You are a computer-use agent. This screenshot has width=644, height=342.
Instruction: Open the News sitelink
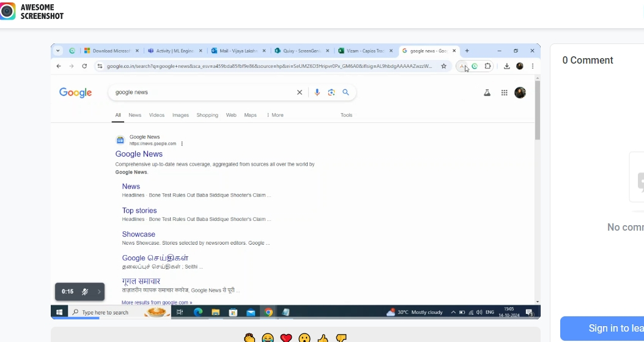tap(131, 186)
